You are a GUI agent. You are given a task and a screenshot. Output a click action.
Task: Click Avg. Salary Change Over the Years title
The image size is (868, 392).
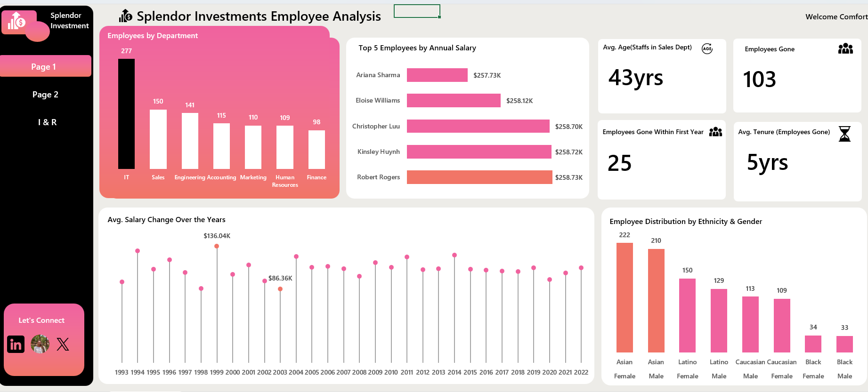coord(166,220)
